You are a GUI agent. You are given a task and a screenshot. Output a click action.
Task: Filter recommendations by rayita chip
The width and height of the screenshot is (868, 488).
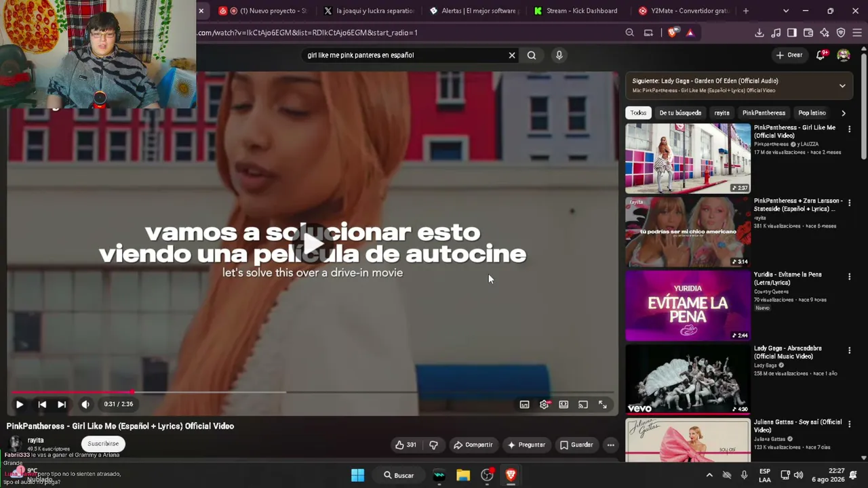click(722, 113)
